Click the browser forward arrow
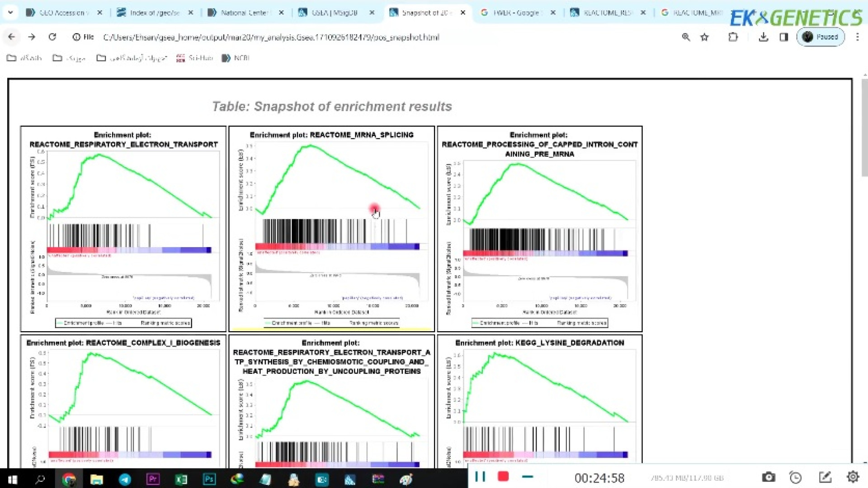 32,37
